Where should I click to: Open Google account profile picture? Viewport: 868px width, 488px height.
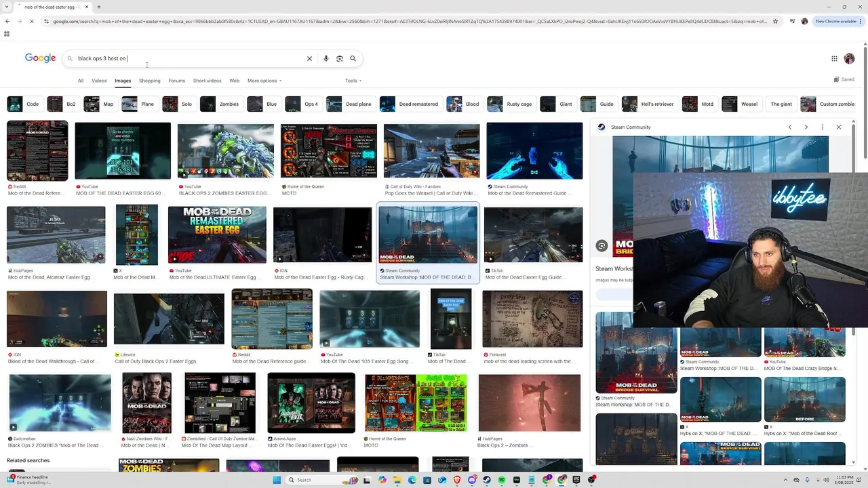point(849,58)
